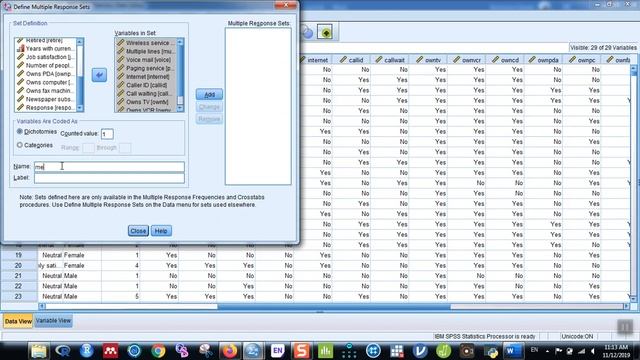Open the R console taskbar icon

pos(63,351)
